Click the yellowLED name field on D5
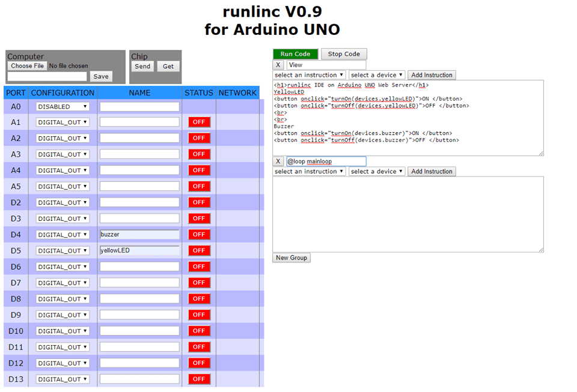 (139, 250)
